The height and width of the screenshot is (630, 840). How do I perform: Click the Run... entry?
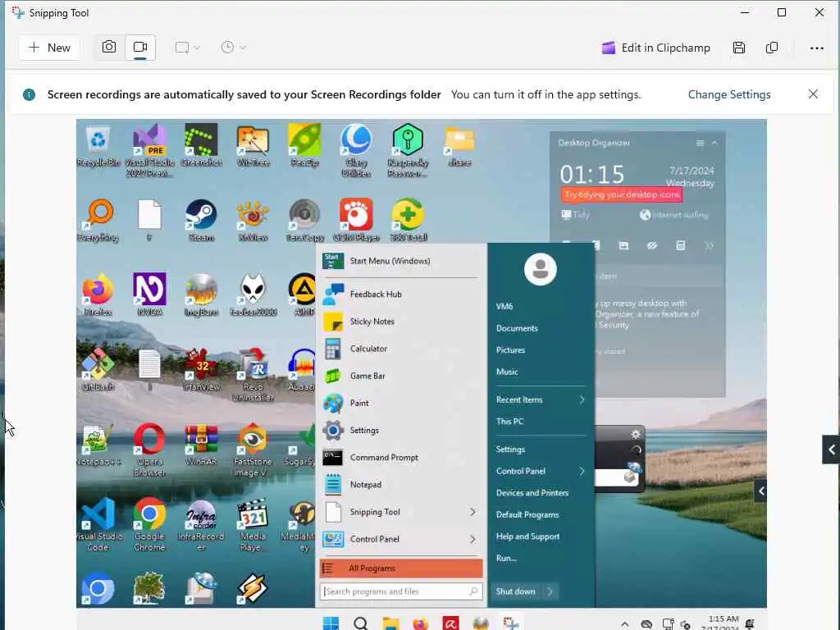(x=506, y=558)
